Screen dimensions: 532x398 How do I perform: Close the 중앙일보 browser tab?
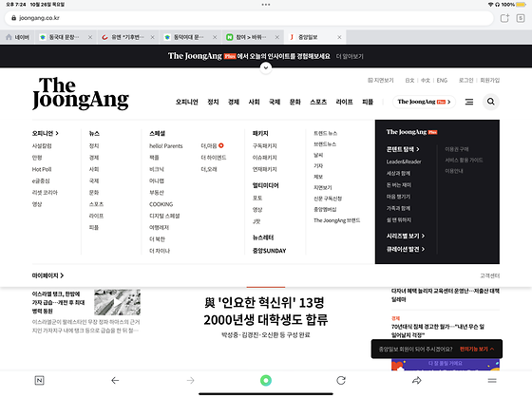pos(339,37)
